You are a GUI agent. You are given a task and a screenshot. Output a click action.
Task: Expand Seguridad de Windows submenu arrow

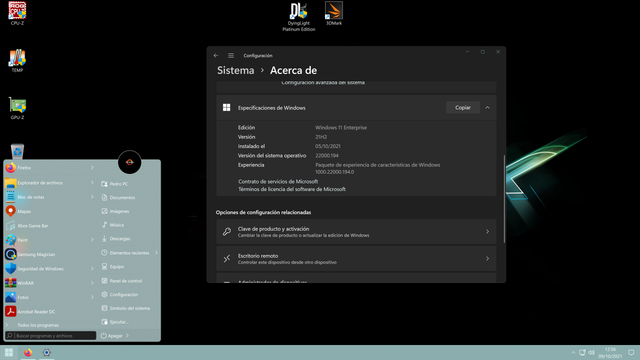click(92, 269)
